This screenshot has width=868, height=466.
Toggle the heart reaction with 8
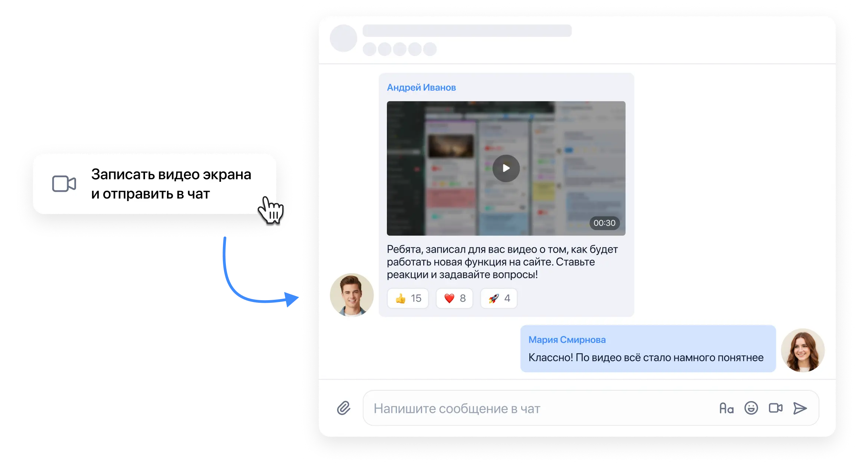(x=454, y=298)
